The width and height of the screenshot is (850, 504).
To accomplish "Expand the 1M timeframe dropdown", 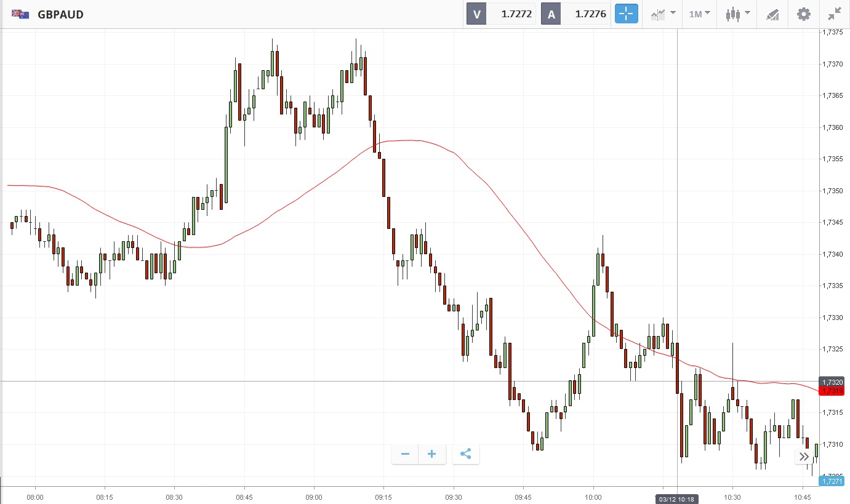I will tap(699, 14).
